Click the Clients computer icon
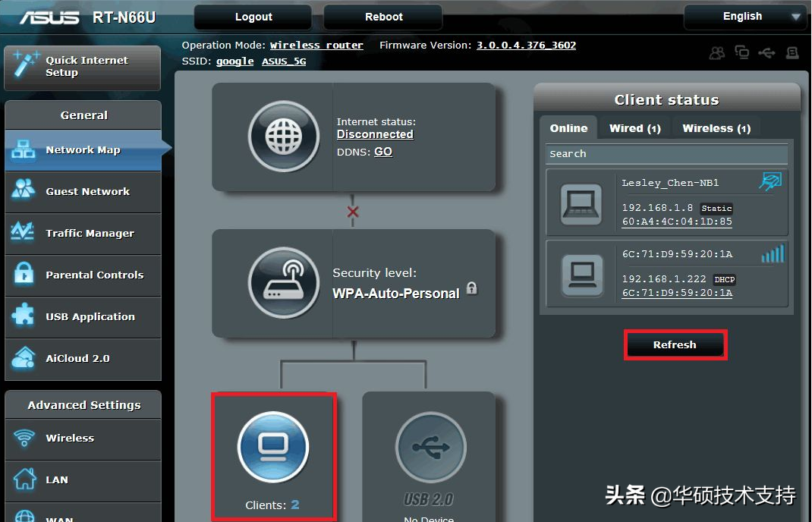 [x=273, y=447]
